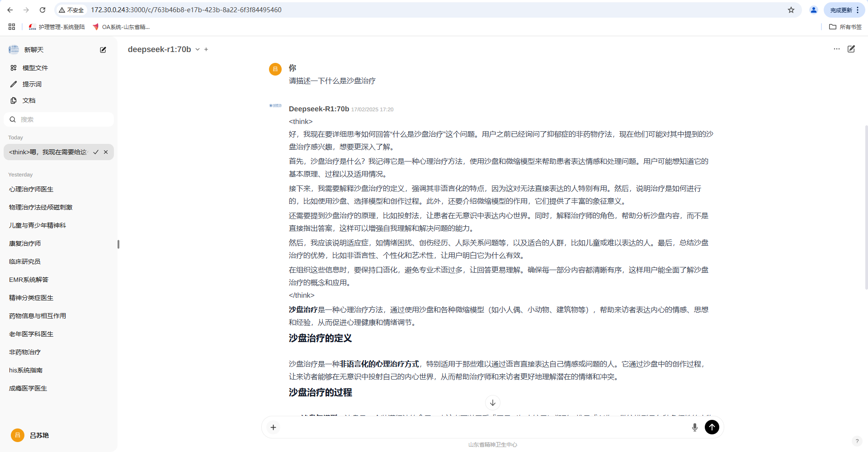Open 成瘾医学医生 chat
868x452 pixels.
coord(59,388)
